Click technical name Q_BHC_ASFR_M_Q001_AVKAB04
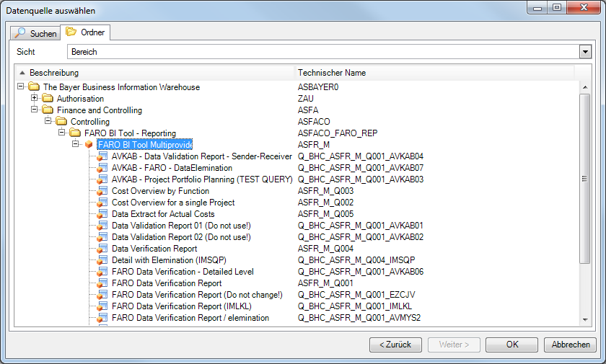 pyautogui.click(x=361, y=156)
